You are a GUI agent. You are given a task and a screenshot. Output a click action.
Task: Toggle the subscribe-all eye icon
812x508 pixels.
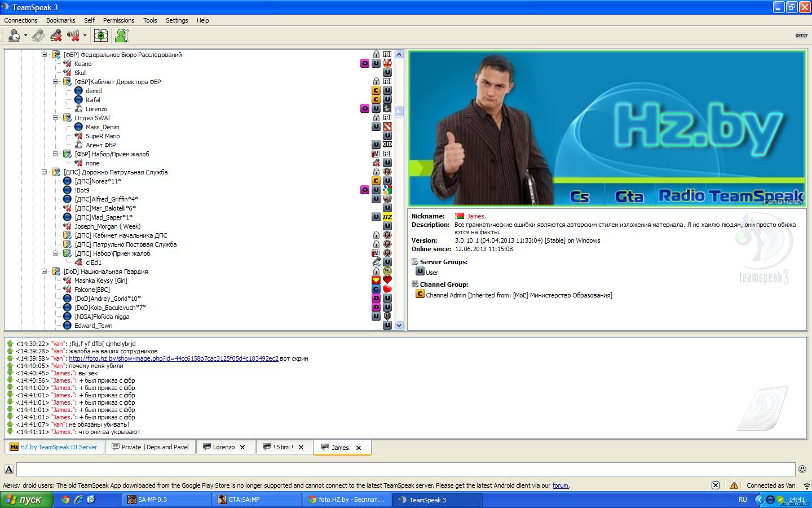101,36
